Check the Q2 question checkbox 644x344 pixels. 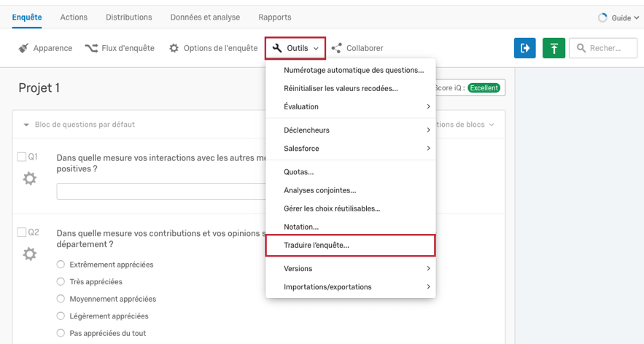point(22,232)
